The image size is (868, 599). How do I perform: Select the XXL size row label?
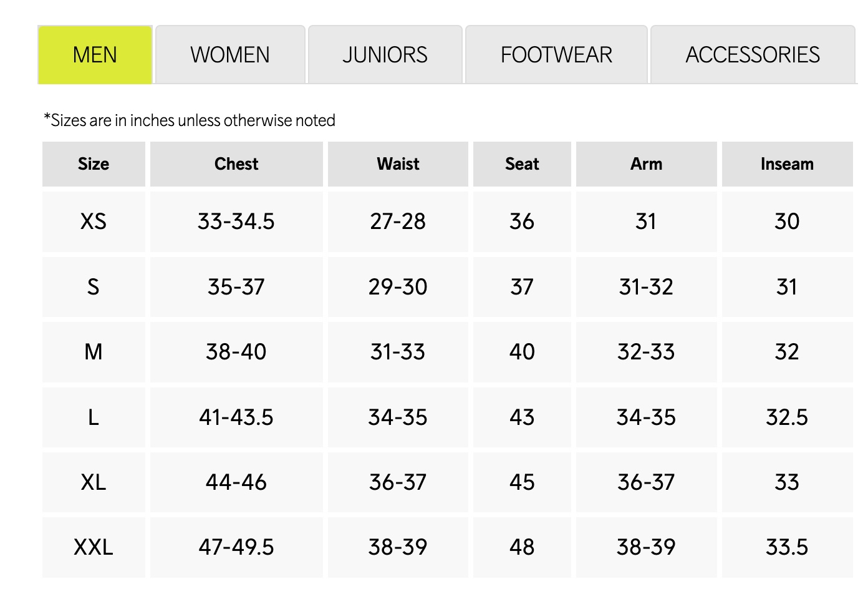pos(94,547)
